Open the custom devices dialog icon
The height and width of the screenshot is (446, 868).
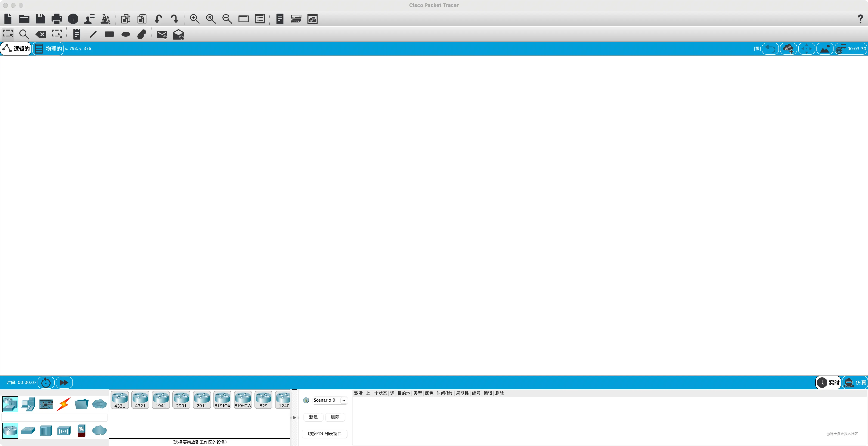[x=260, y=19]
